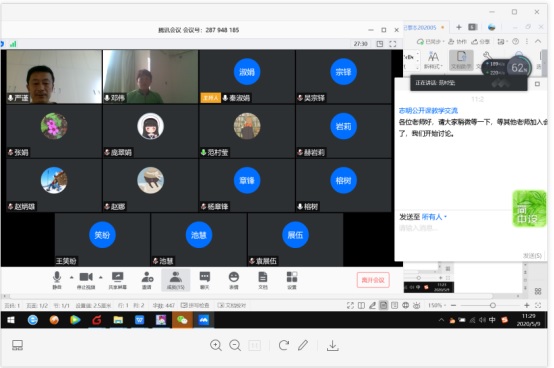Click the 发送(S) send button in chat

point(532,255)
